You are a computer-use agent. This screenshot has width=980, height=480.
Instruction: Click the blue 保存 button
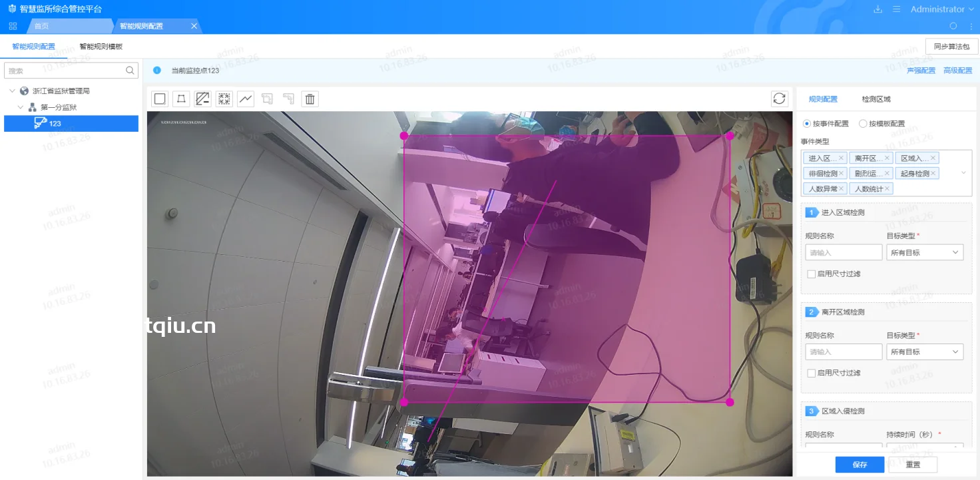(x=859, y=465)
